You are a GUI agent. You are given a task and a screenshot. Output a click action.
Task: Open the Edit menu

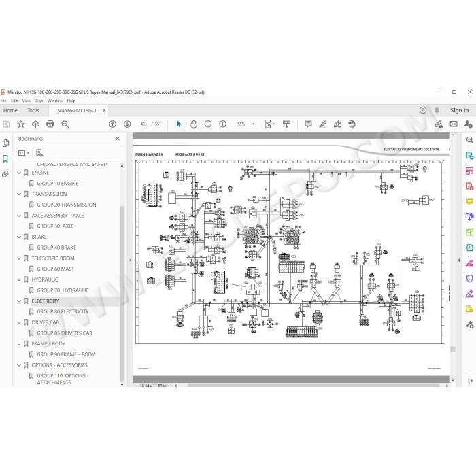pyautogui.click(x=14, y=101)
